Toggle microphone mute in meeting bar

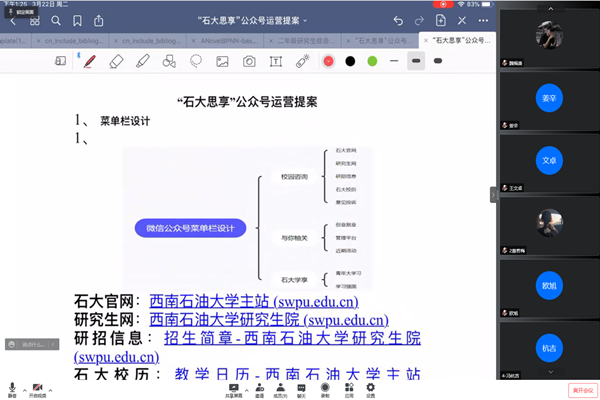tap(12, 388)
